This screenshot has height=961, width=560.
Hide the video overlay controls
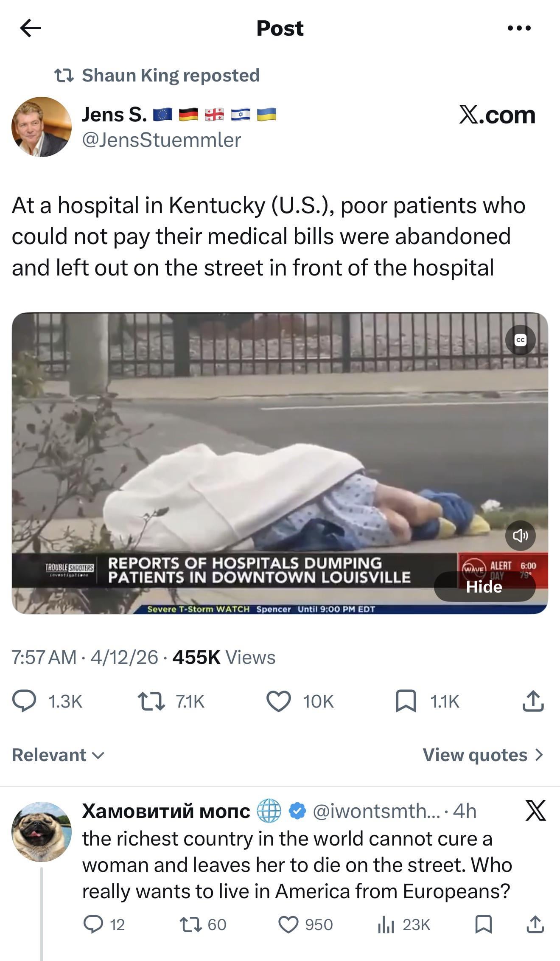484,587
